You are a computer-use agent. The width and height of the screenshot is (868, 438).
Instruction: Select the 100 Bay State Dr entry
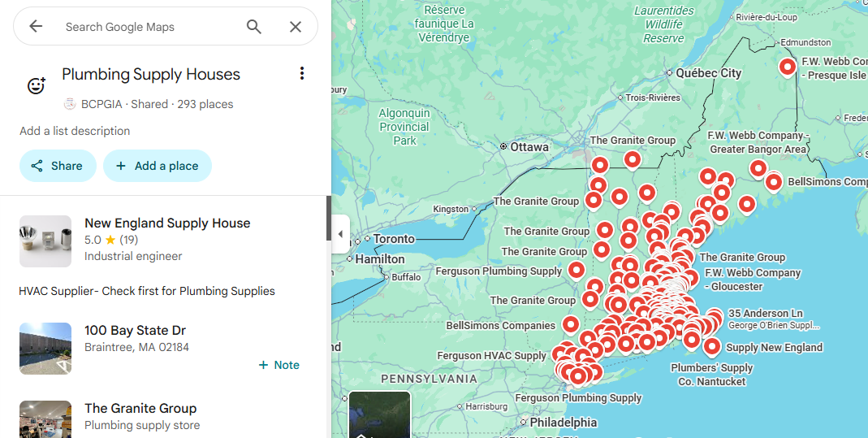pyautogui.click(x=135, y=331)
